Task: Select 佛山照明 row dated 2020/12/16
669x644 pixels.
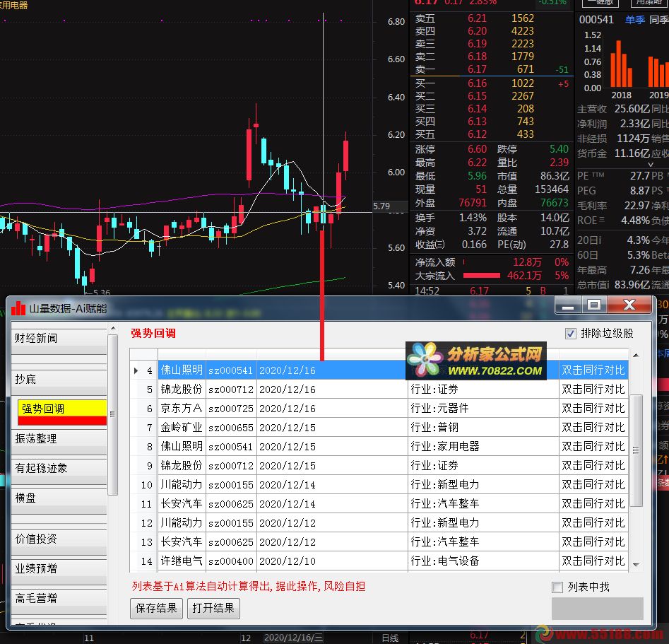Action: (379, 370)
